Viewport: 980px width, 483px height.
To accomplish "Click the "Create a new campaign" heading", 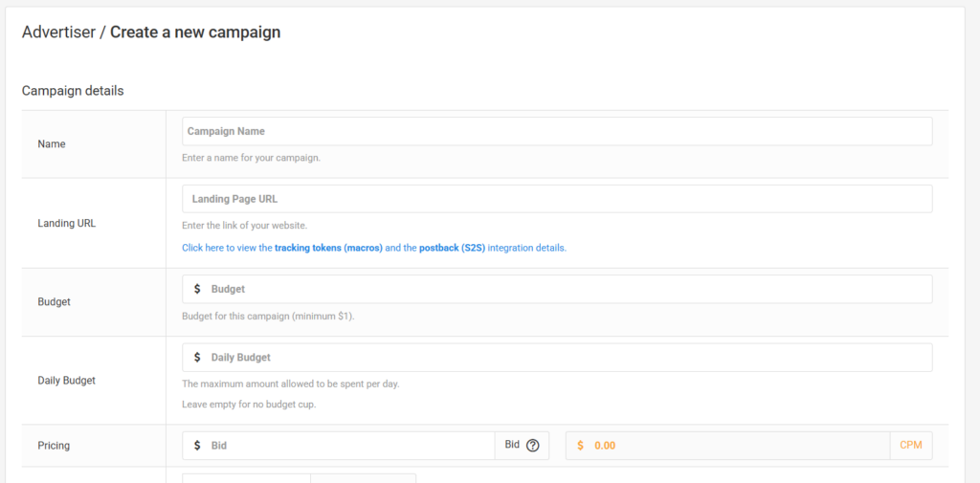I will click(x=195, y=33).
